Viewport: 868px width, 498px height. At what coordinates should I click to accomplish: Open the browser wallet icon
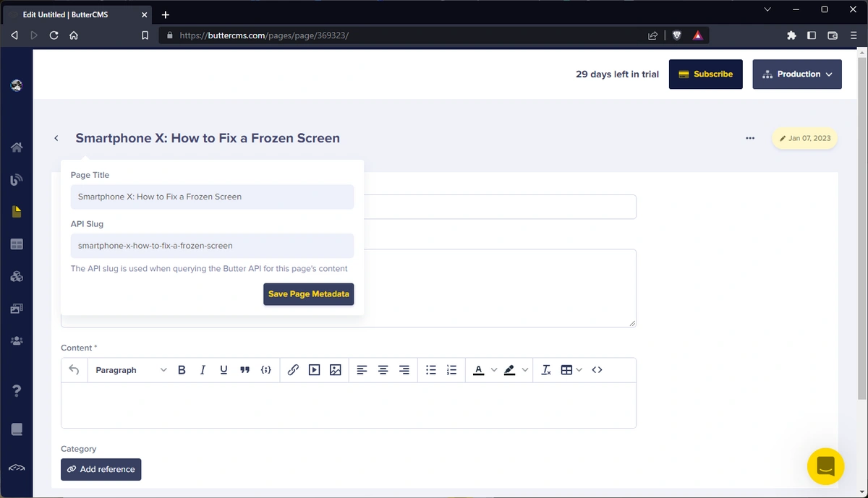tap(833, 35)
